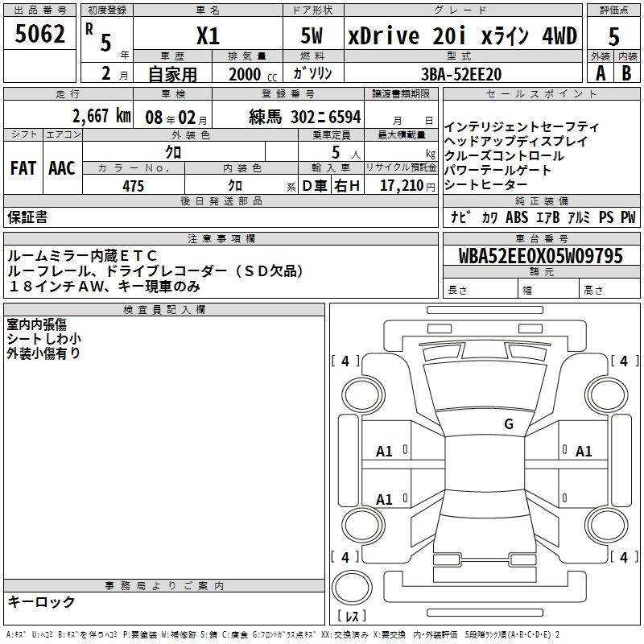644x644 pixels.
Task: Click the mileage value 2,667 km
Action: [x=101, y=116]
